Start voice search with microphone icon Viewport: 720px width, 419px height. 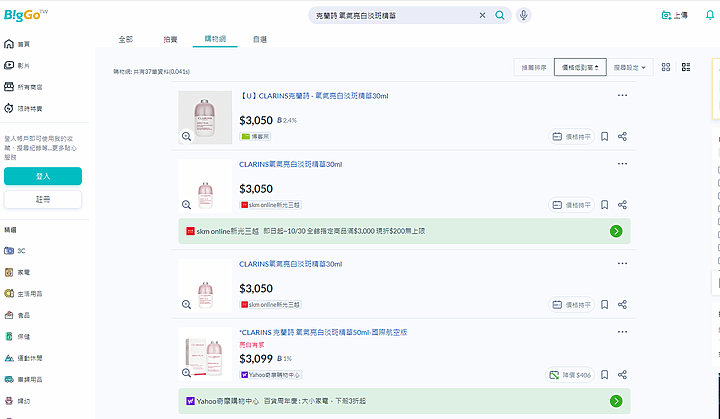pyautogui.click(x=523, y=15)
